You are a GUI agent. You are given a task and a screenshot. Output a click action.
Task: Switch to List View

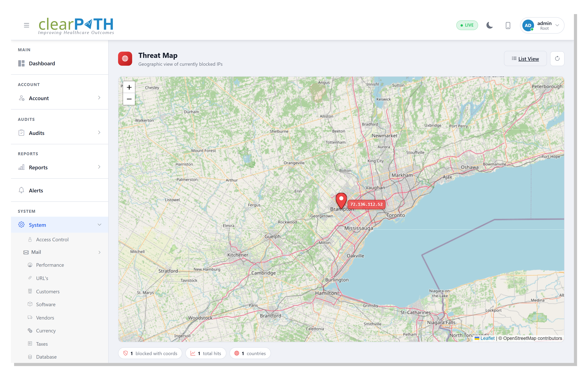coord(525,59)
